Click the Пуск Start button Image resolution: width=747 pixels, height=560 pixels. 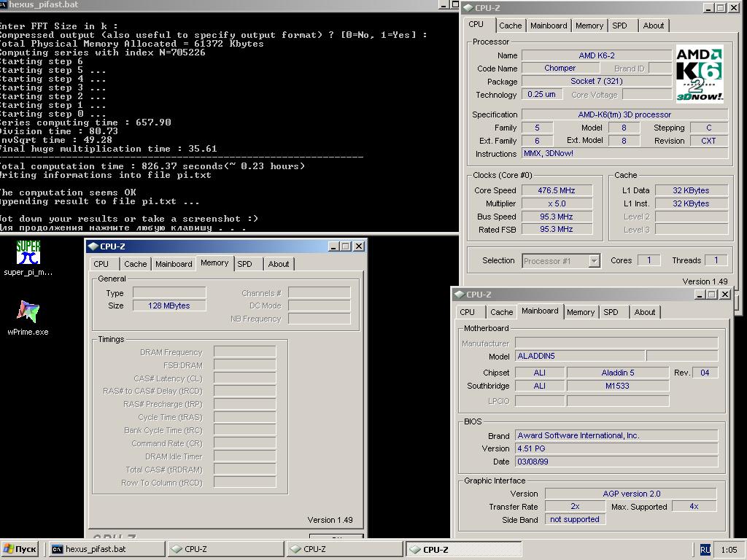[x=20, y=549]
